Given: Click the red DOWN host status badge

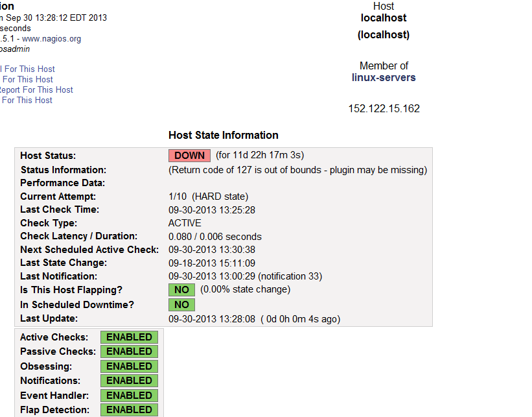Looking at the screenshot, I should click(x=189, y=156).
